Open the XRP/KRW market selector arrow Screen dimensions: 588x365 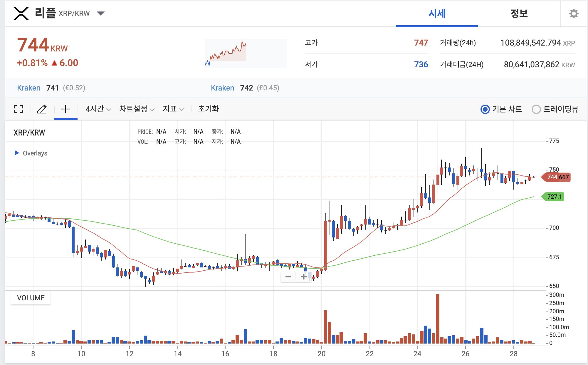(101, 14)
